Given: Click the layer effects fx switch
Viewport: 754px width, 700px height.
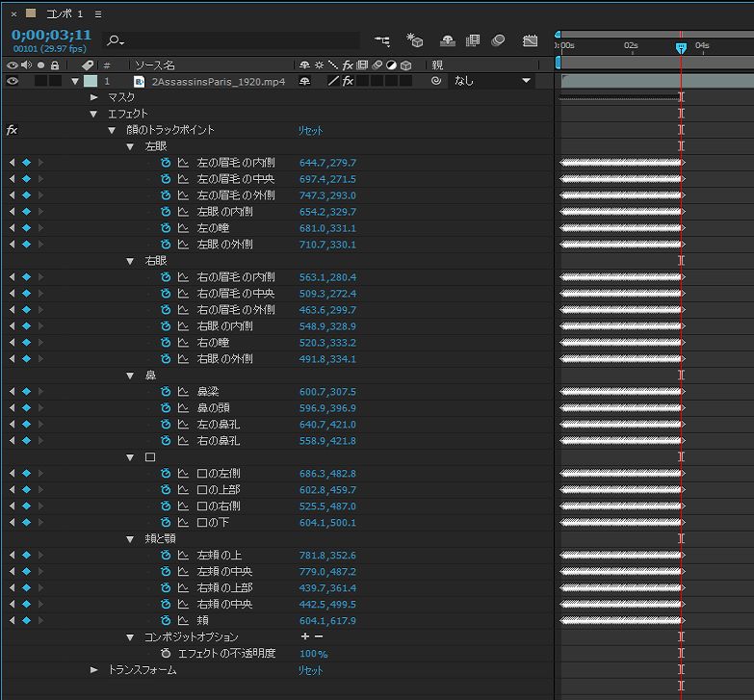Looking at the screenshot, I should [x=349, y=81].
